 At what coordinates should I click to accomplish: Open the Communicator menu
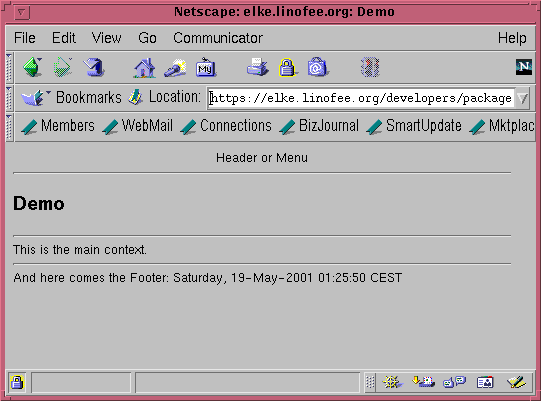click(x=218, y=38)
